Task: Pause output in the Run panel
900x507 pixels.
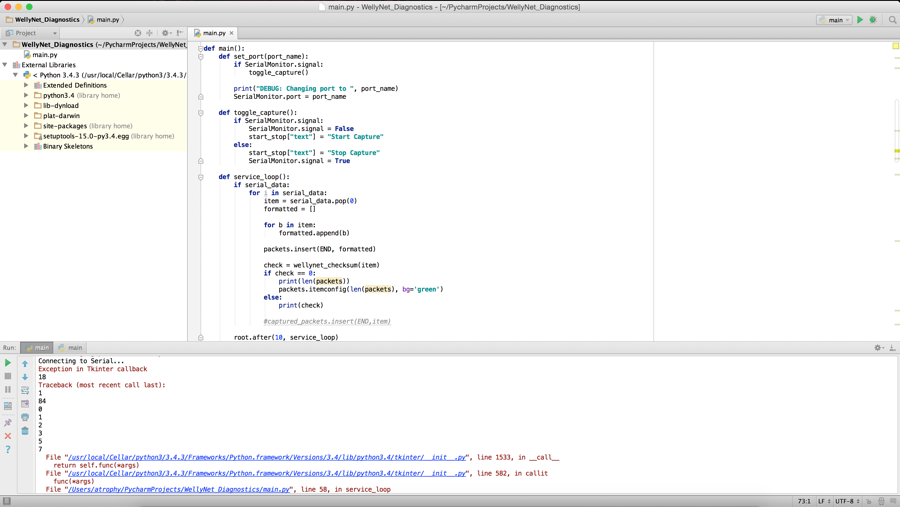Action: (7, 389)
